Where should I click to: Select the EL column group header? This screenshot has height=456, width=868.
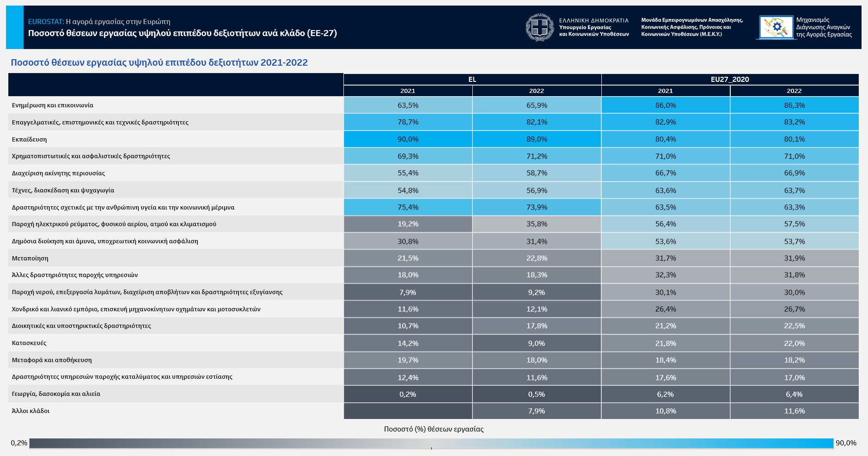click(472, 79)
